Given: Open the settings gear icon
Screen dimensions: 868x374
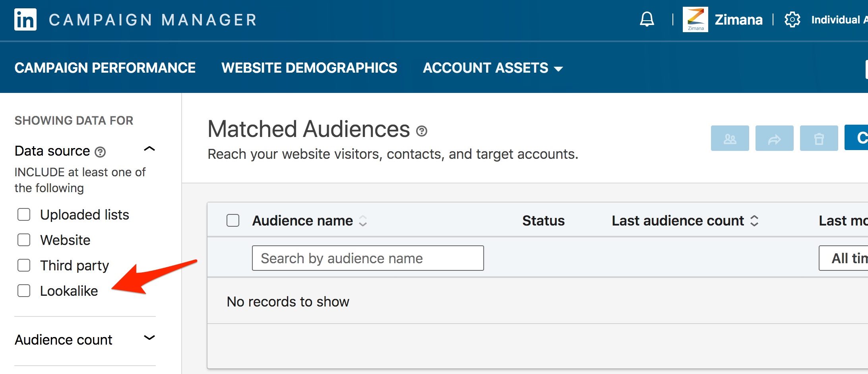Looking at the screenshot, I should coord(792,19).
